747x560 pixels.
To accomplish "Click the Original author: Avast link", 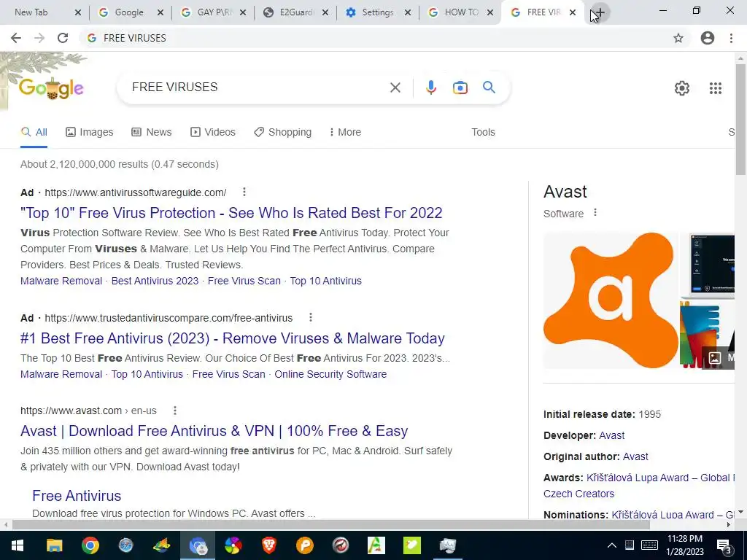I will [x=635, y=456].
